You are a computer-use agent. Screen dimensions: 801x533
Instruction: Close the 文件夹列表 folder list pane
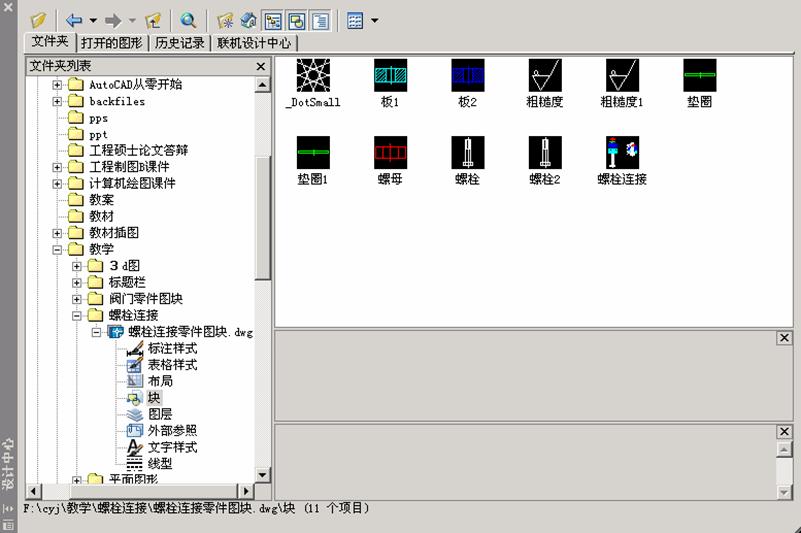point(261,66)
